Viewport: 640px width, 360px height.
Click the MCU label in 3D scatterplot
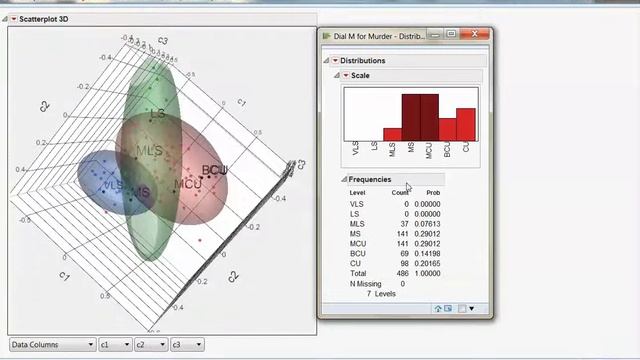pos(188,184)
